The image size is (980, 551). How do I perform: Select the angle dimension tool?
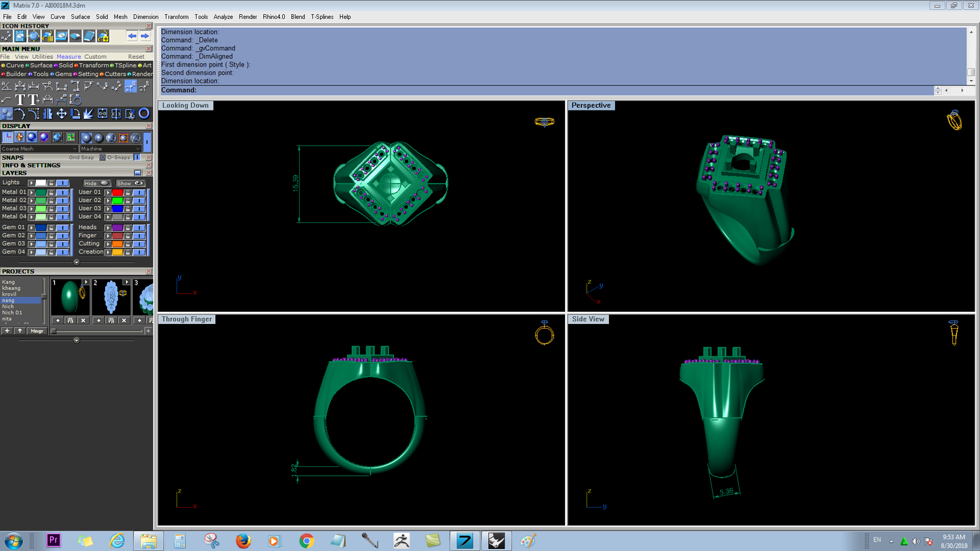point(6,87)
